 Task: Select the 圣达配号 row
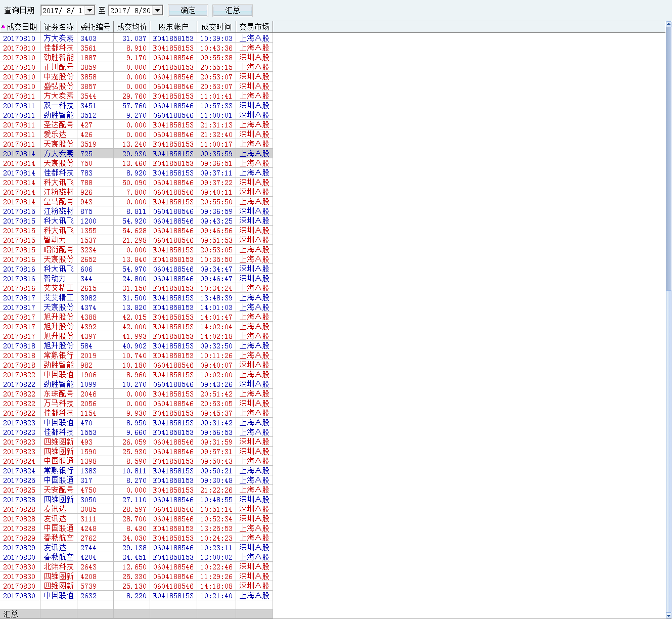coord(137,125)
